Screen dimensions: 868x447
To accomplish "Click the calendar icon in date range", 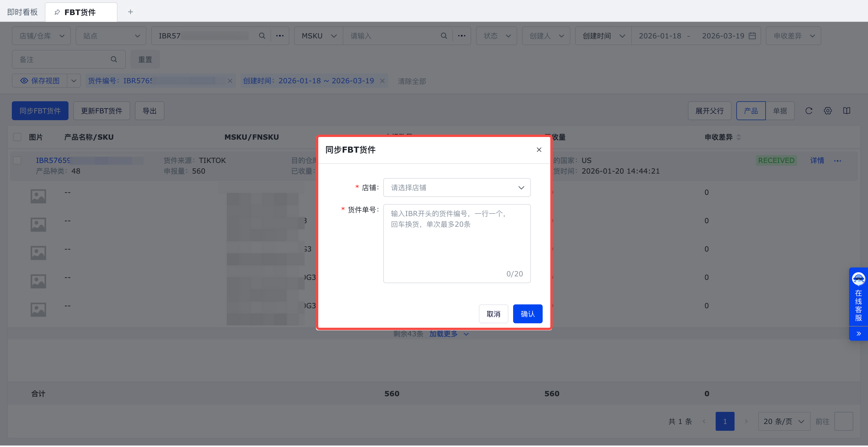I will (x=752, y=36).
